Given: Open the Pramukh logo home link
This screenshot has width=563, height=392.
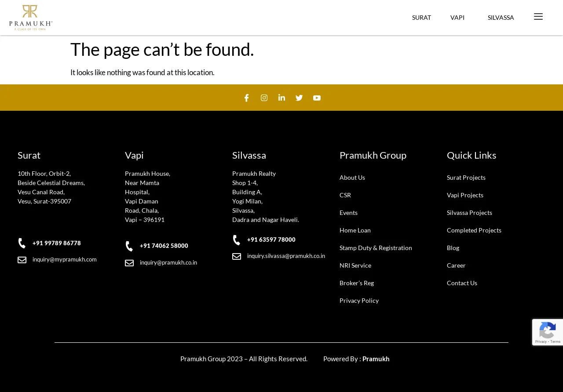Looking at the screenshot, I should [x=31, y=18].
